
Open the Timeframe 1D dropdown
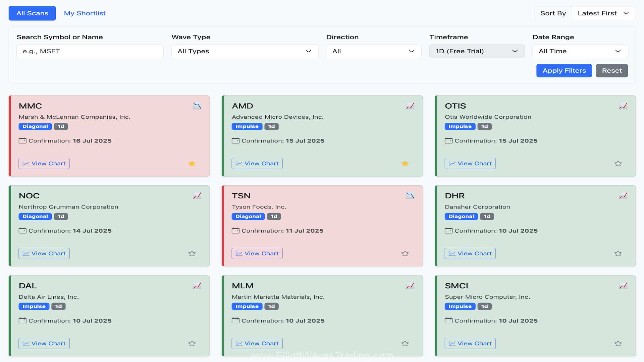pyautogui.click(x=477, y=51)
